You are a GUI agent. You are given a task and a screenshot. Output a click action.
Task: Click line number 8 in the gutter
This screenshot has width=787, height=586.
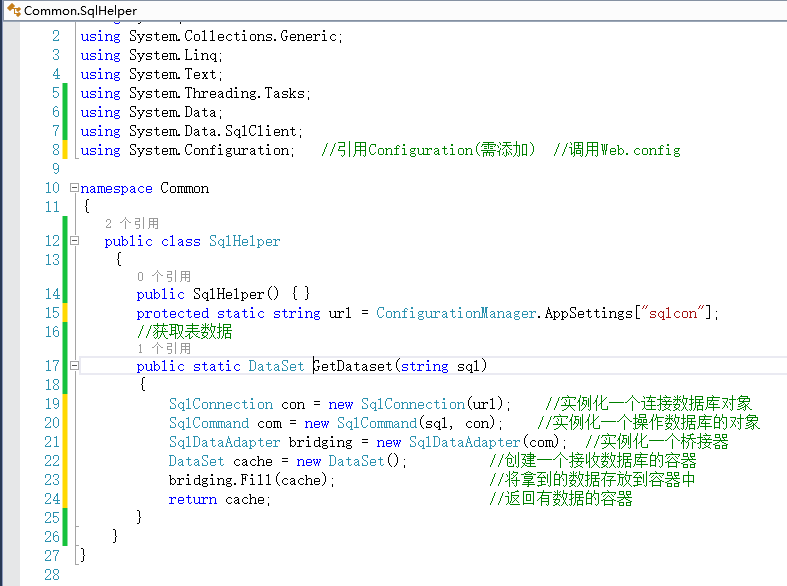[x=56, y=150]
